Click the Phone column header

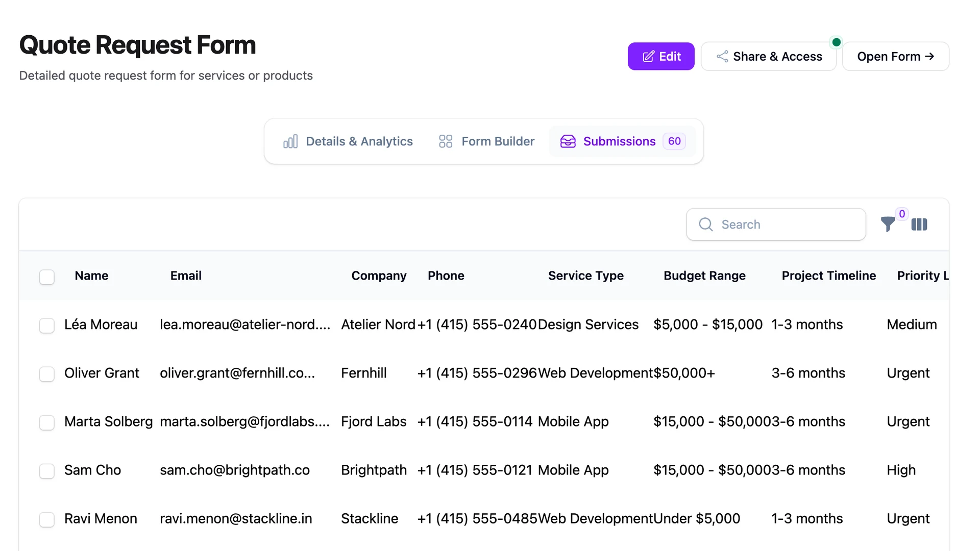[x=446, y=275]
